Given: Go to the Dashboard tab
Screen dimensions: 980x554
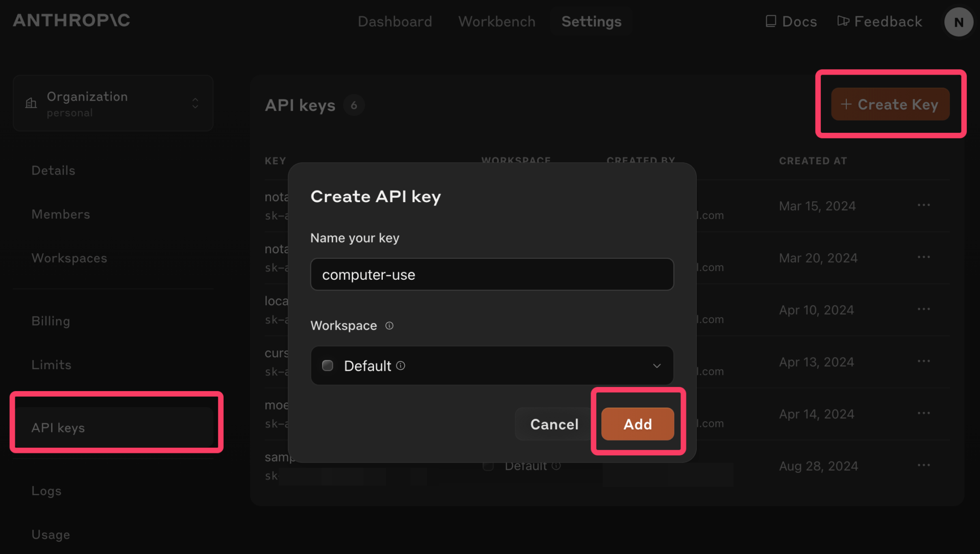Looking at the screenshot, I should (x=395, y=21).
